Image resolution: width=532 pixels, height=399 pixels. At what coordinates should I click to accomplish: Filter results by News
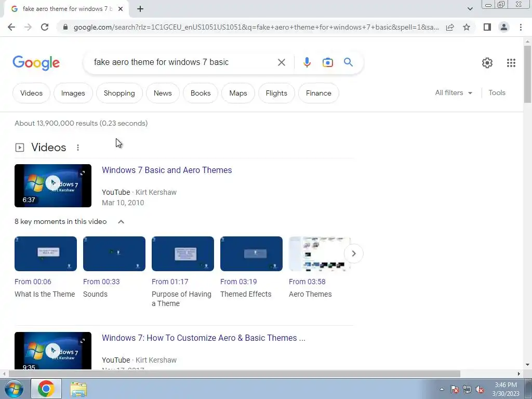click(x=163, y=93)
